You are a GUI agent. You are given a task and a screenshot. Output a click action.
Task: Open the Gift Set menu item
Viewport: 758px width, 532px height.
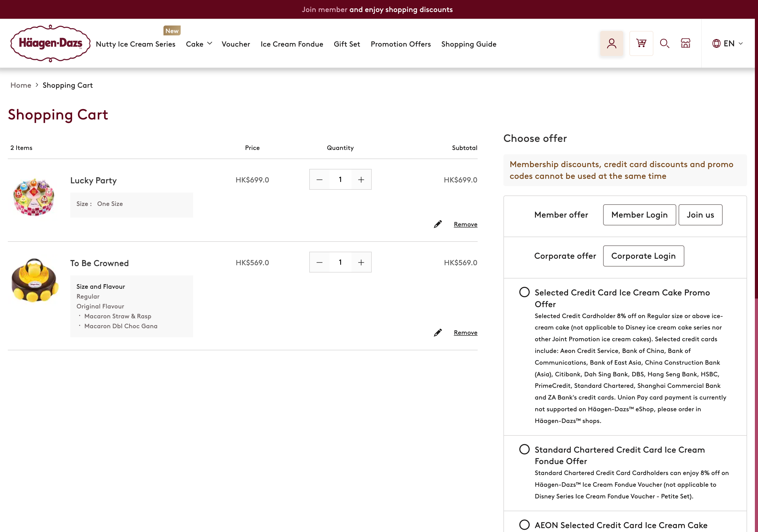pos(347,44)
